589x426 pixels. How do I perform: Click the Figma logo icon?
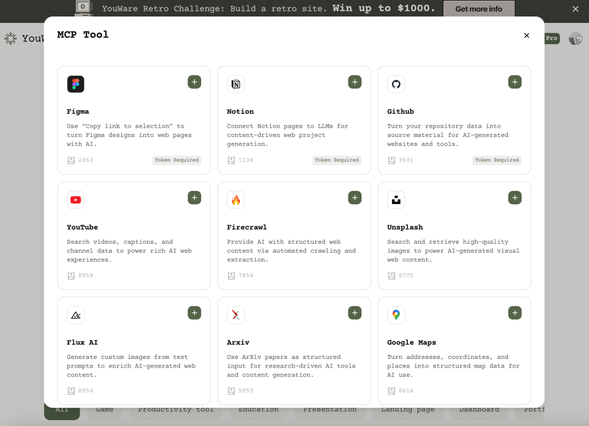[76, 84]
